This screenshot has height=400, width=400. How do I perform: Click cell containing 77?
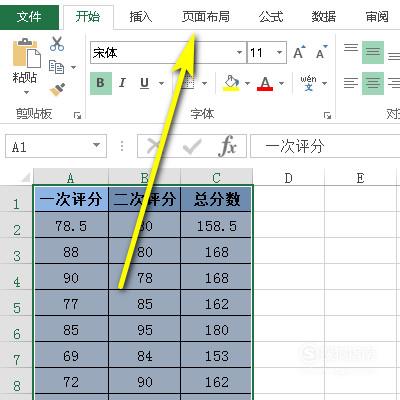(71, 304)
